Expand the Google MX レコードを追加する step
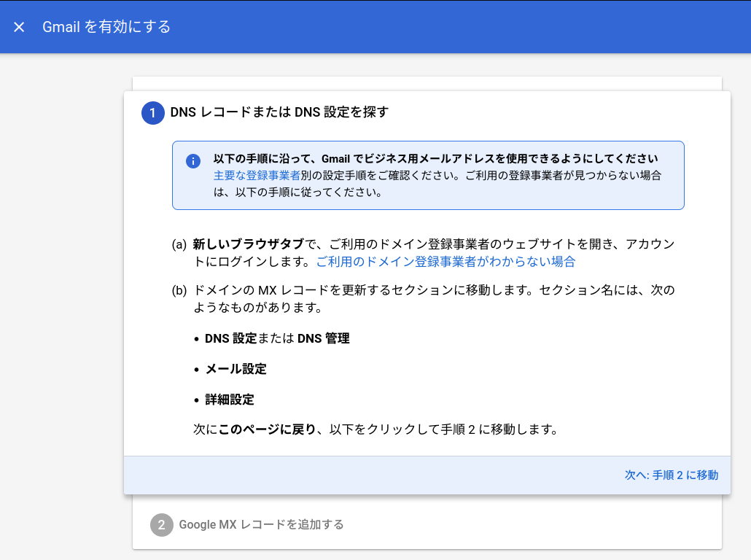 click(x=260, y=524)
